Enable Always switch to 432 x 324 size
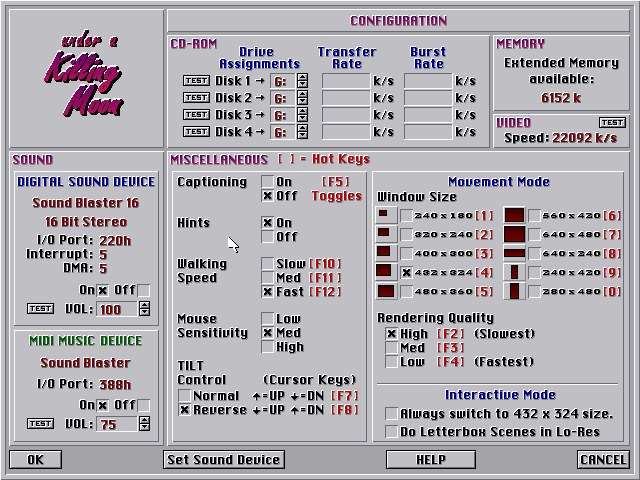 [391, 413]
